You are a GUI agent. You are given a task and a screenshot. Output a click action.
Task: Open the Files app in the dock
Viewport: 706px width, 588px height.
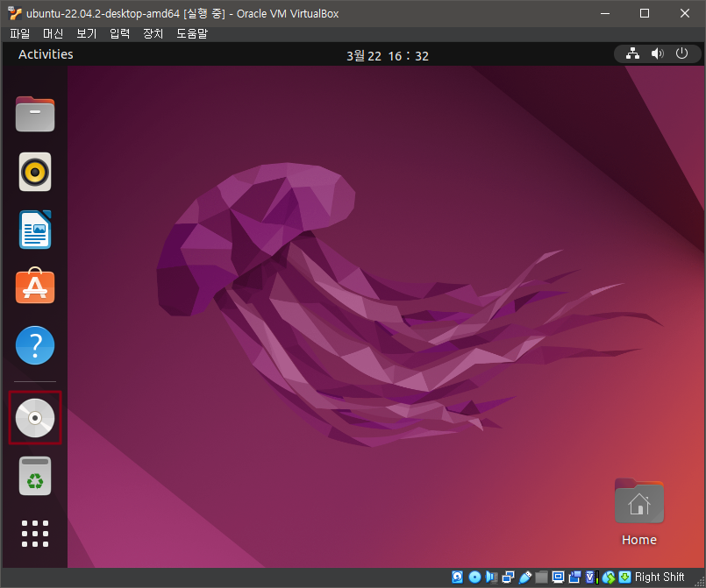coord(35,114)
